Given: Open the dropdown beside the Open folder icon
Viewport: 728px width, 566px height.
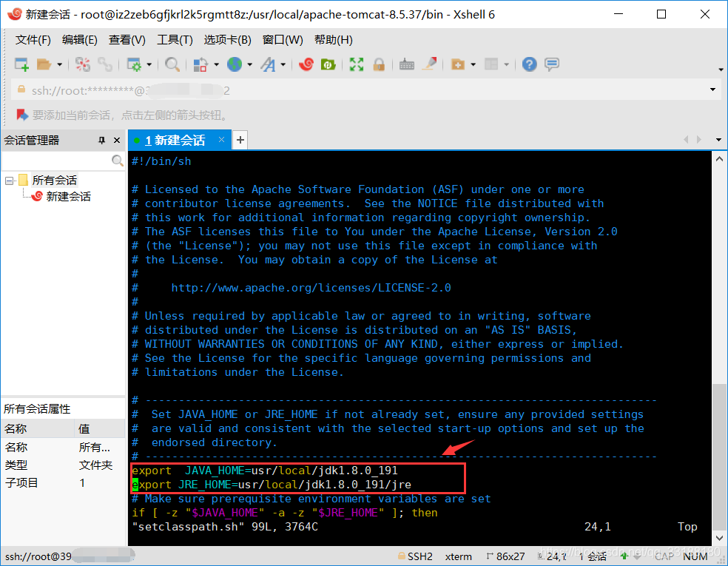Looking at the screenshot, I should 59,64.
